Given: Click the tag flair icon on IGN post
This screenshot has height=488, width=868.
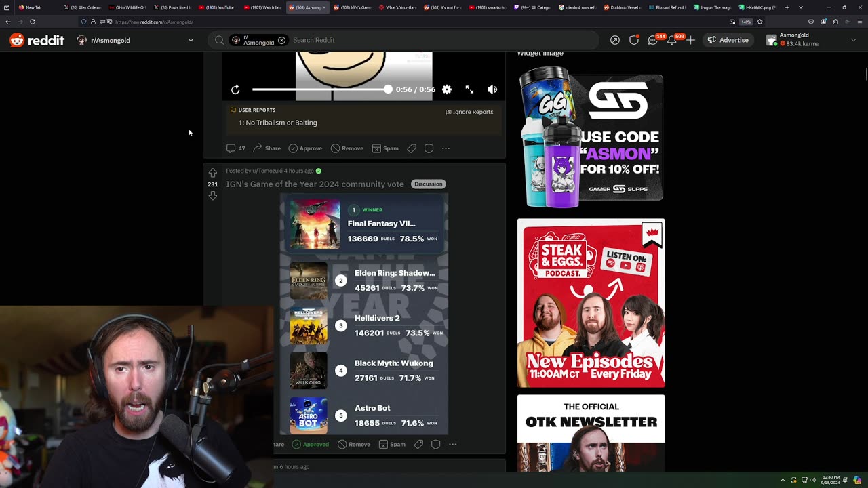Looking at the screenshot, I should 418,445.
